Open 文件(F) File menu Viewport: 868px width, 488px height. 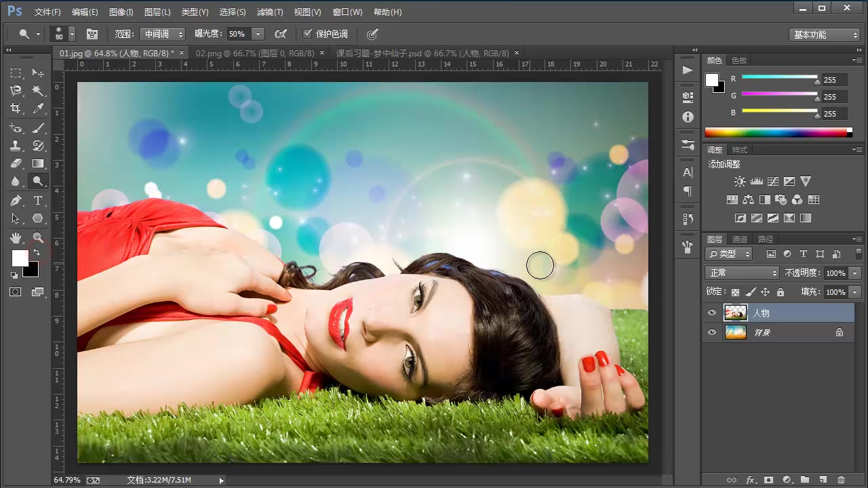pyautogui.click(x=47, y=12)
